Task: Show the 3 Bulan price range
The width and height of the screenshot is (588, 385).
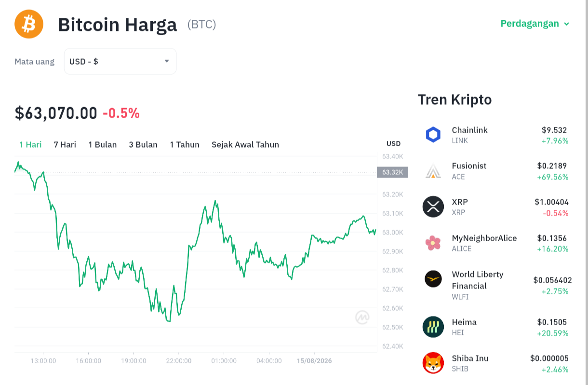Action: pyautogui.click(x=143, y=144)
